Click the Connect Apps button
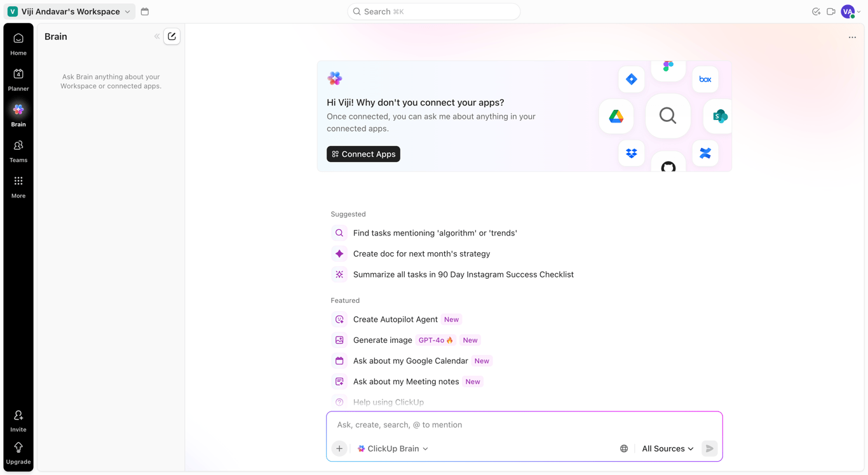The height and width of the screenshot is (475, 868). tap(363, 154)
